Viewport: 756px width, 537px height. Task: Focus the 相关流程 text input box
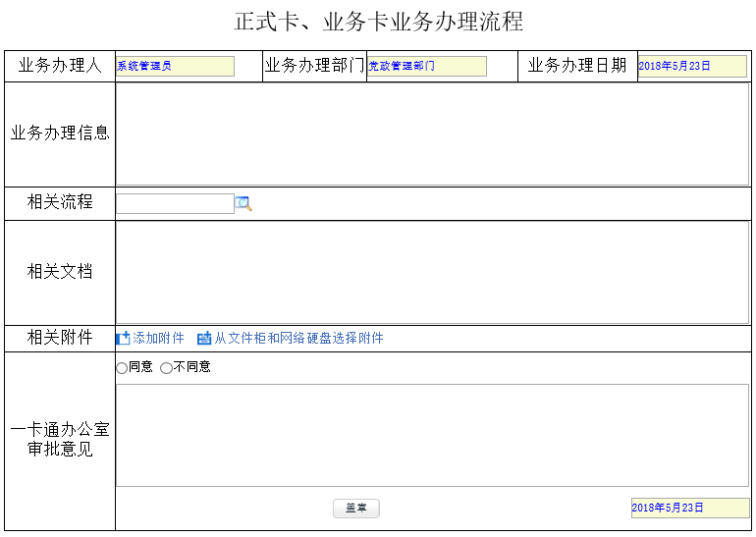point(175,204)
